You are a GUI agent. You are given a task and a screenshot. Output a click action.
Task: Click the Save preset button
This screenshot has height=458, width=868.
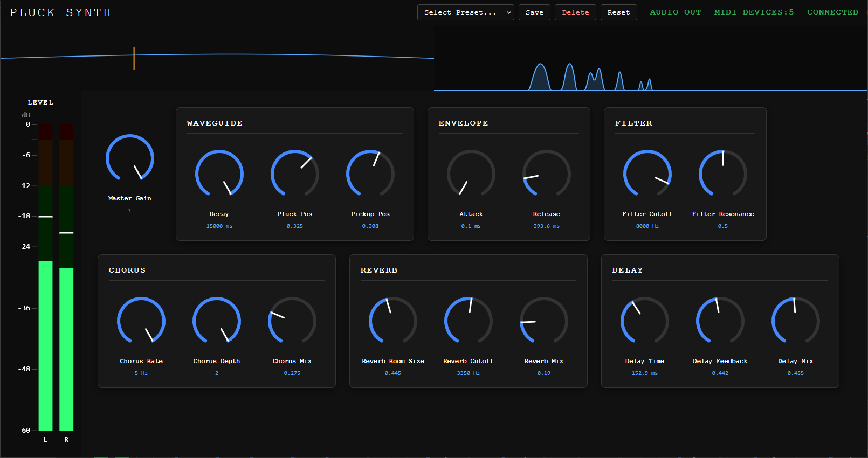(534, 12)
